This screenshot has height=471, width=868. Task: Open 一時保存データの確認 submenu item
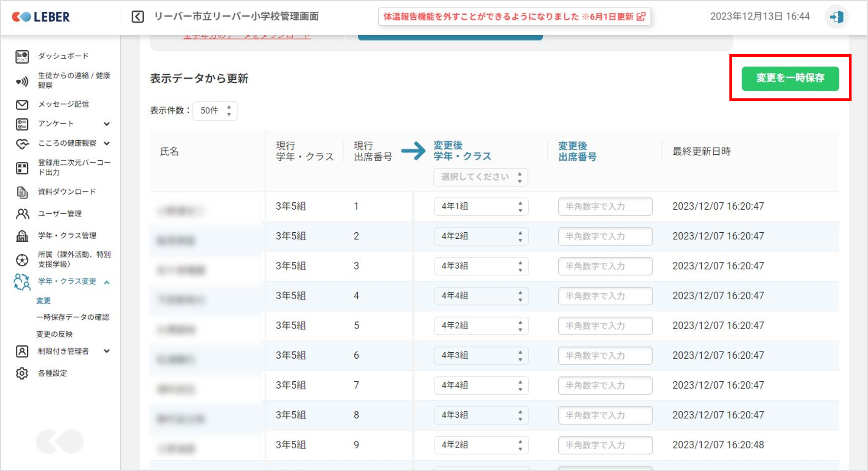[x=72, y=317]
